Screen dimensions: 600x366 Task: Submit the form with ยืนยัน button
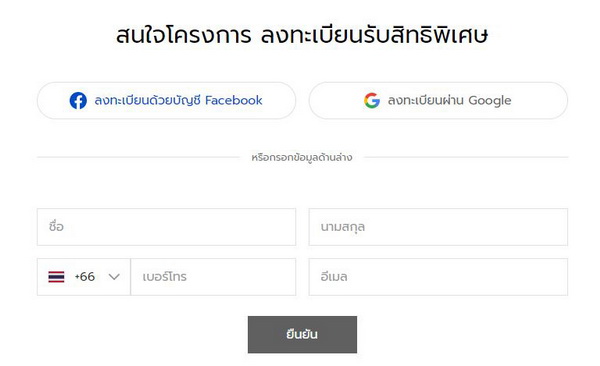tap(302, 335)
